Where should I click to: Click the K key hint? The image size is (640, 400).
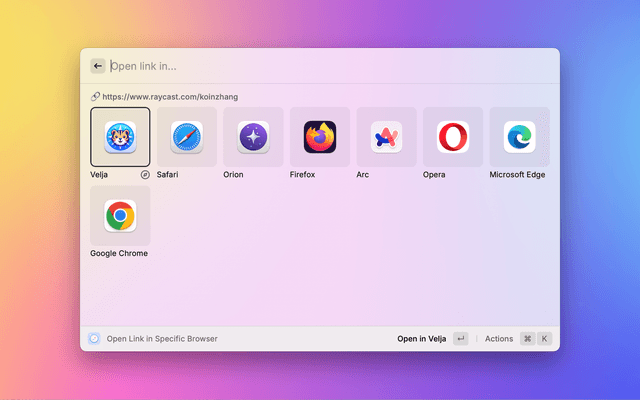point(545,339)
